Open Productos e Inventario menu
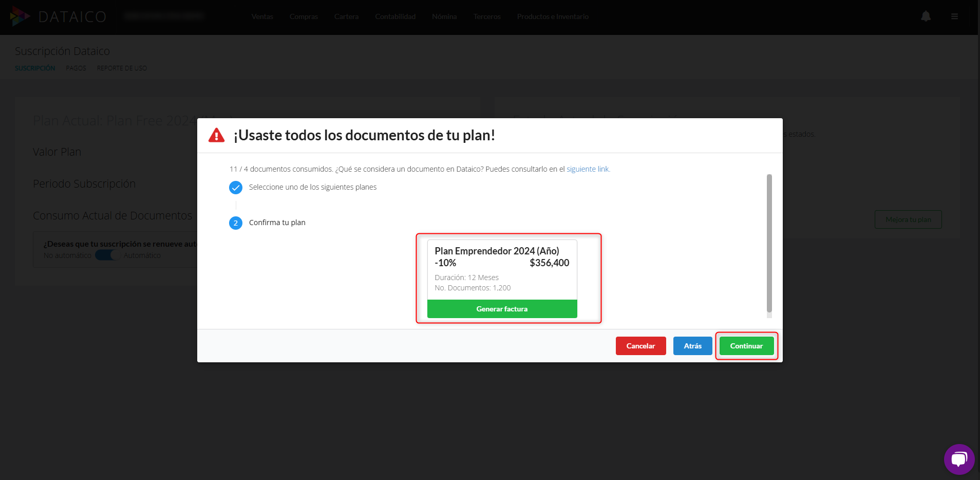Screen dimensions: 980x480 coord(553,16)
